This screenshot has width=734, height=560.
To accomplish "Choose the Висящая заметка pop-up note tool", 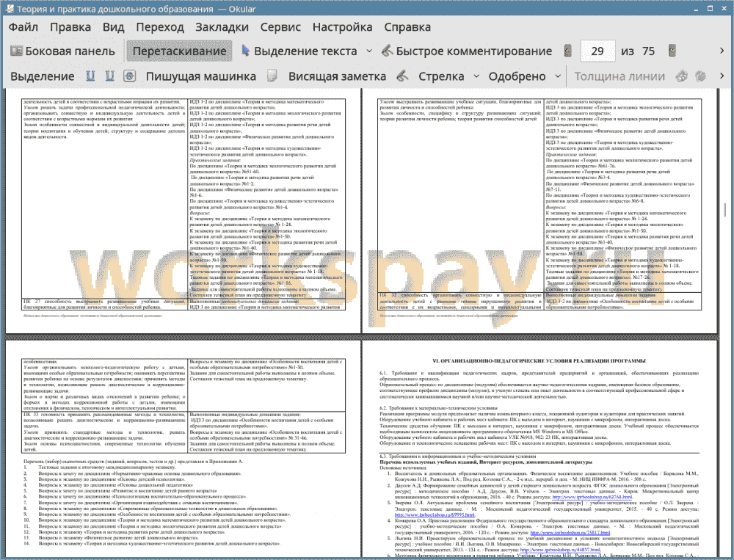I will click(337, 76).
